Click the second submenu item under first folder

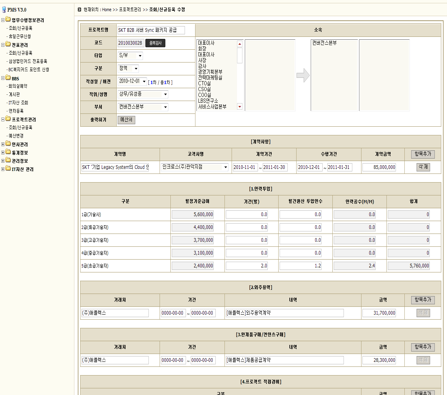20,36
